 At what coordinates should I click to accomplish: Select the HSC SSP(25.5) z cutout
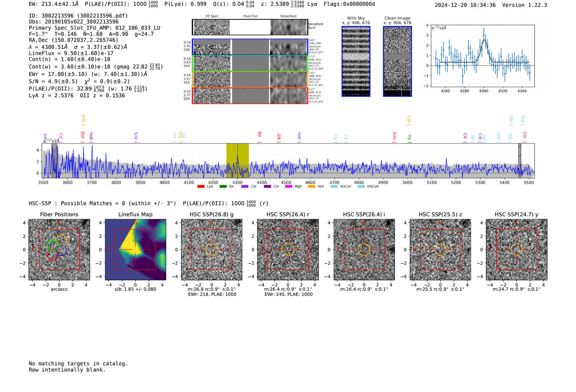pos(440,250)
